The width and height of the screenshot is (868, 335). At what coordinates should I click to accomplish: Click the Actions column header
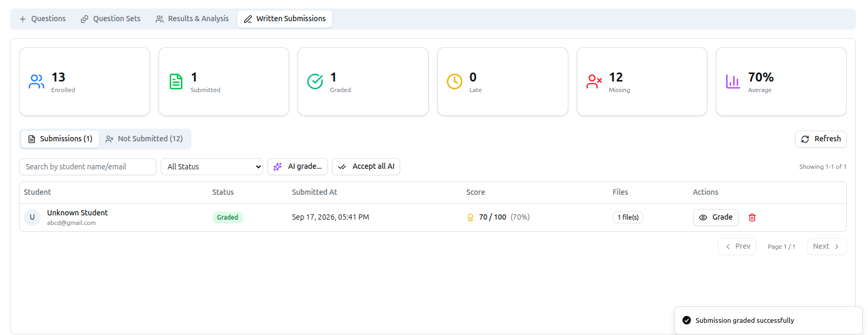coord(706,192)
